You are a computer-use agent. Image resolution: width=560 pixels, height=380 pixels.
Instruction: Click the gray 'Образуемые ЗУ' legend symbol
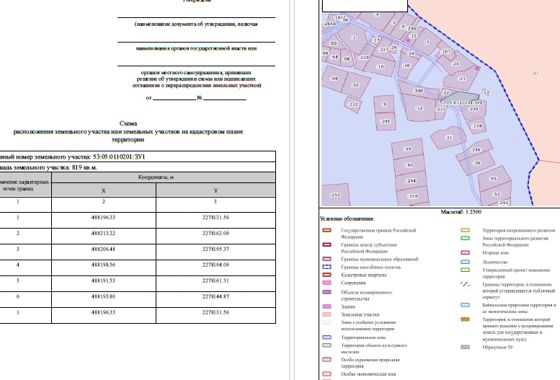click(465, 347)
